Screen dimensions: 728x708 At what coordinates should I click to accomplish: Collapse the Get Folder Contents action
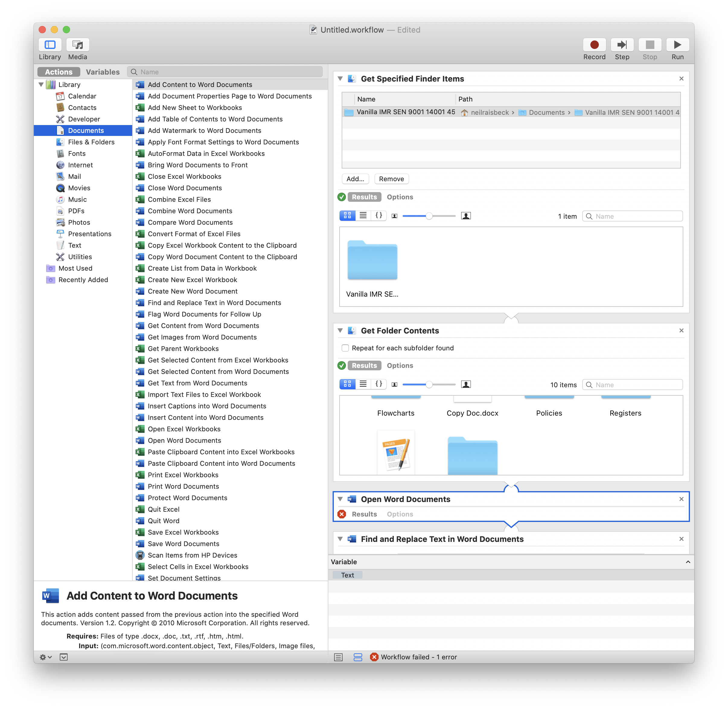[340, 330]
